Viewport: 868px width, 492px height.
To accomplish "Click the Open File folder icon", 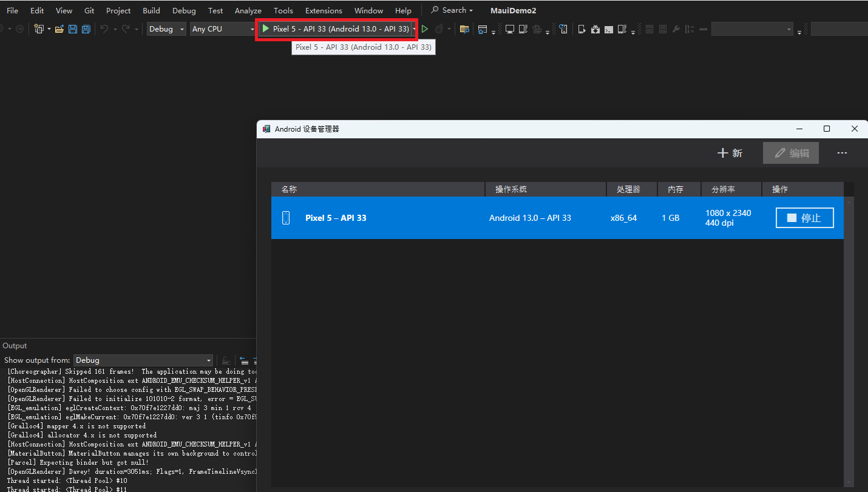I will tap(59, 29).
